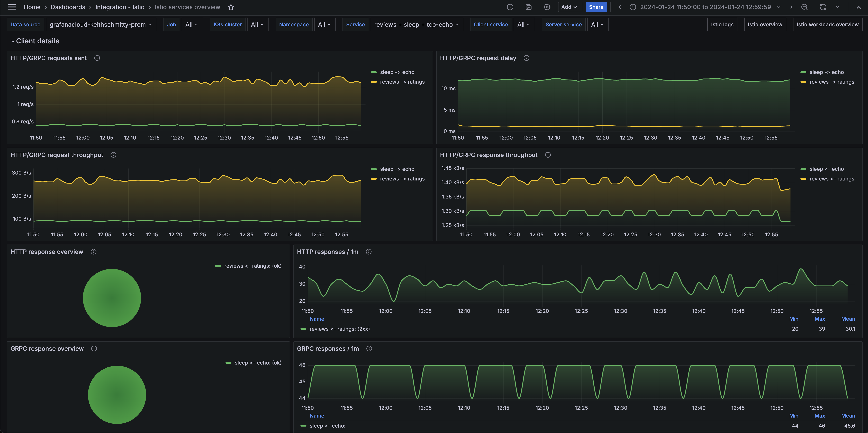Select the Client service All dropdown

tap(523, 24)
